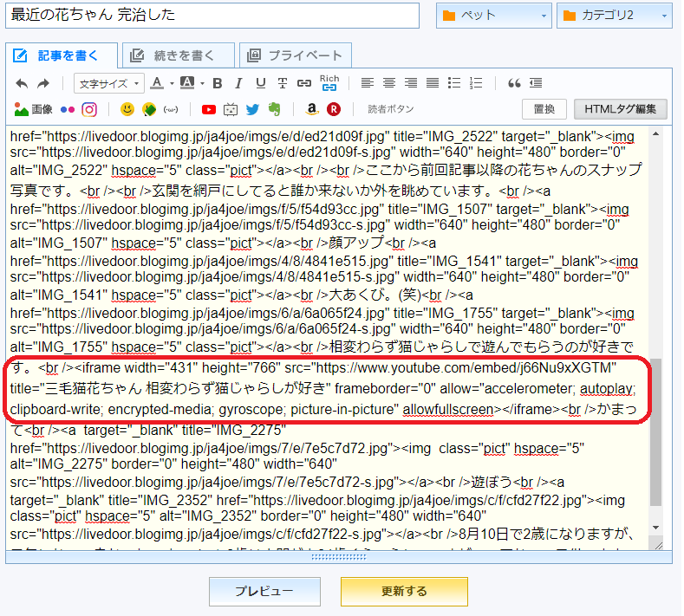This screenshot has width=684, height=616.
Task: Insert a Flickr photo
Action: coord(67,109)
